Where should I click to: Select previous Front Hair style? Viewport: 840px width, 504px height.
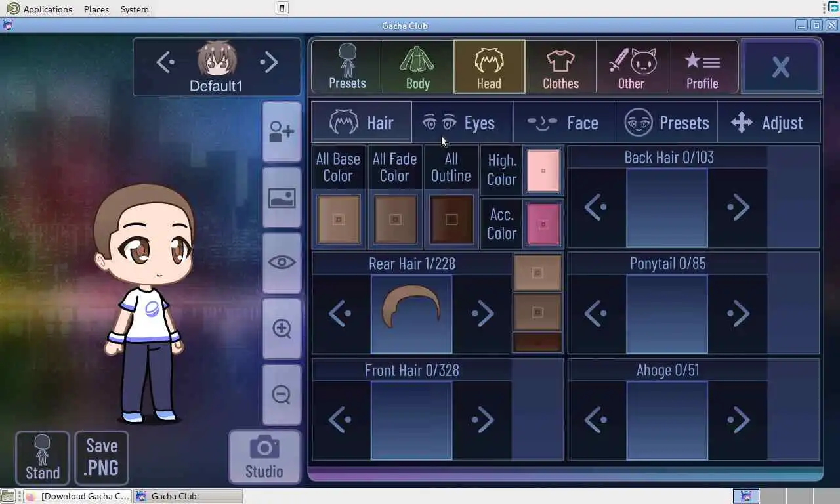pos(340,420)
